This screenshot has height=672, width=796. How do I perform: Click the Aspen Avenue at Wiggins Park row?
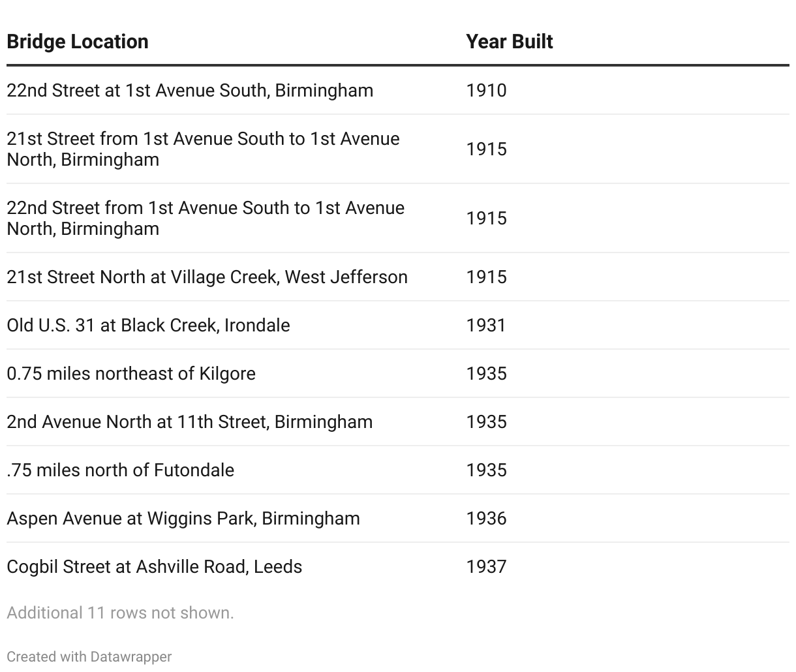tap(183, 518)
